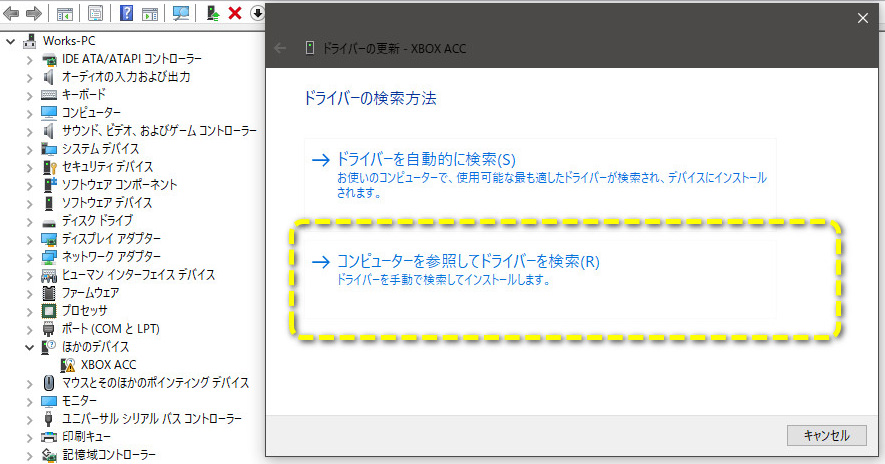
Task: Expand the コンピューター node
Action: (x=29, y=113)
